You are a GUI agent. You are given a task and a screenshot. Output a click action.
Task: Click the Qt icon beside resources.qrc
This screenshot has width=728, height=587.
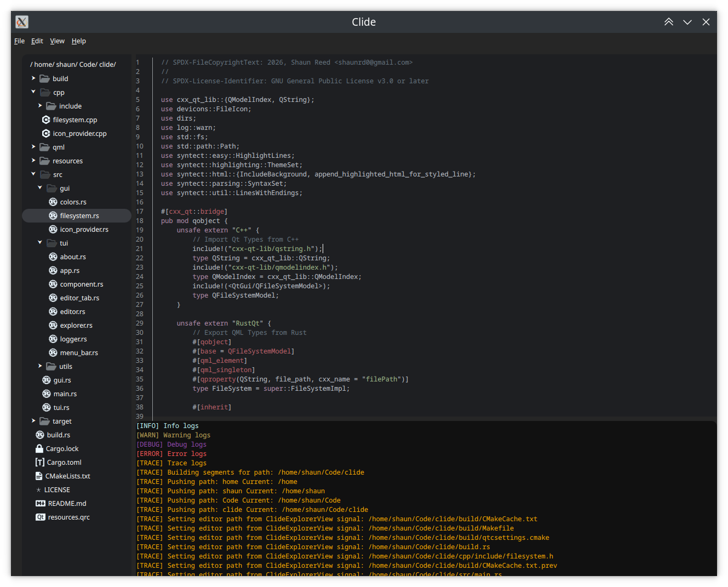tap(41, 517)
